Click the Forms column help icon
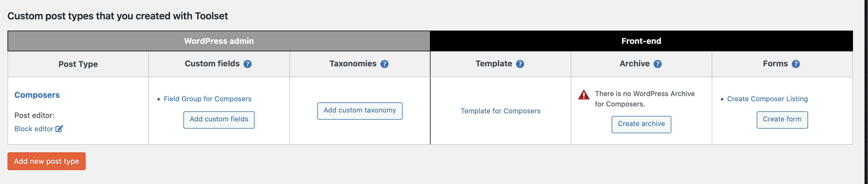Image resolution: width=868 pixels, height=184 pixels. pos(796,64)
